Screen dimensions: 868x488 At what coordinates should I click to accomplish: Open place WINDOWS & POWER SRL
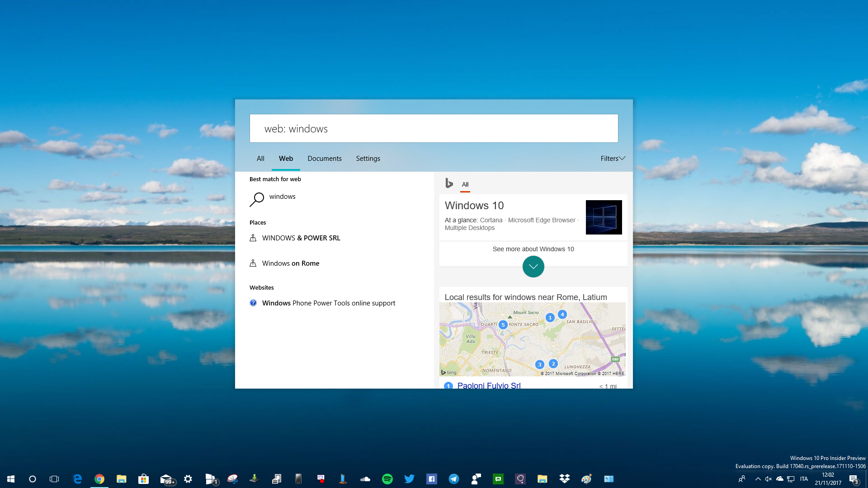(335, 238)
